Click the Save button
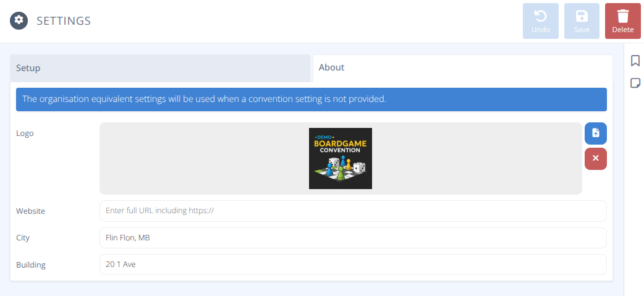The height and width of the screenshot is (296, 644). pos(582,21)
